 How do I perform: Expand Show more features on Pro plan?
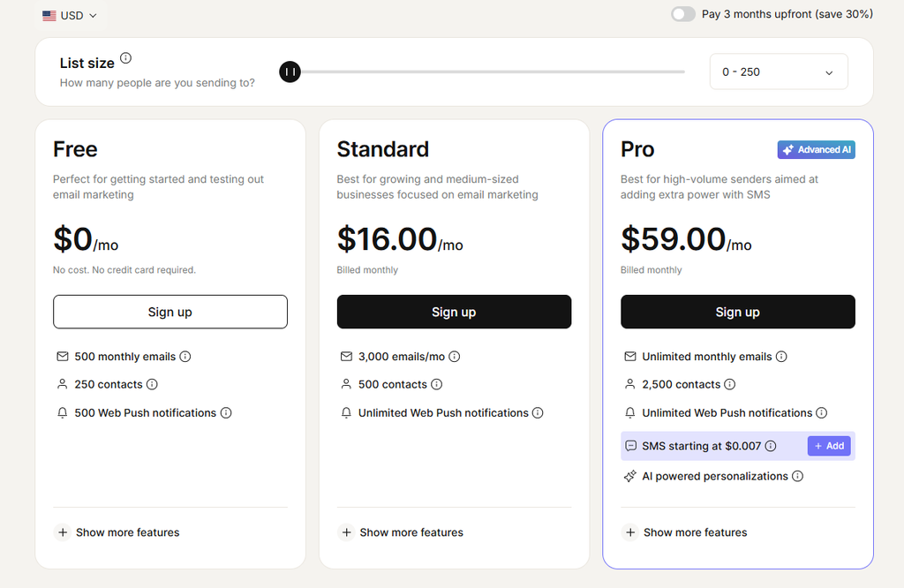(684, 532)
